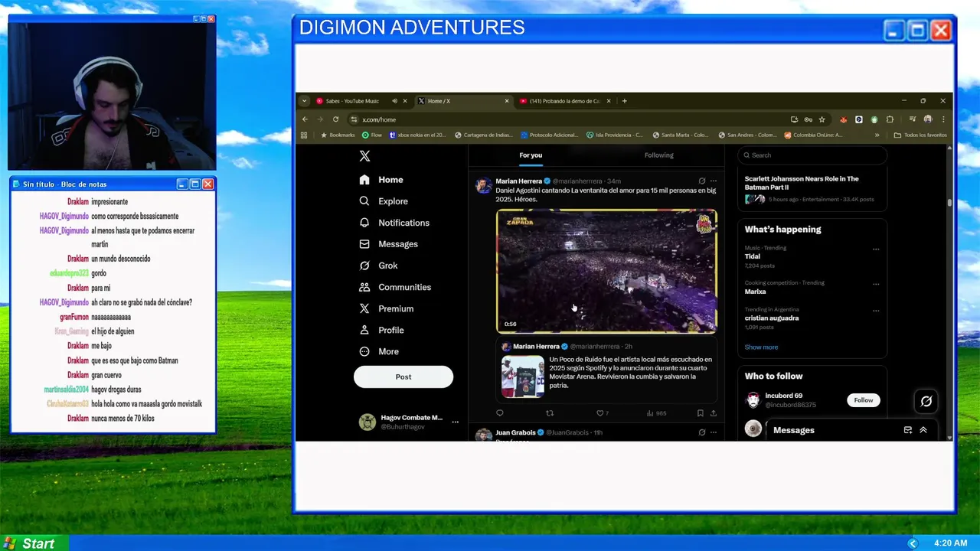
Task: Click Show more under trends
Action: point(761,347)
